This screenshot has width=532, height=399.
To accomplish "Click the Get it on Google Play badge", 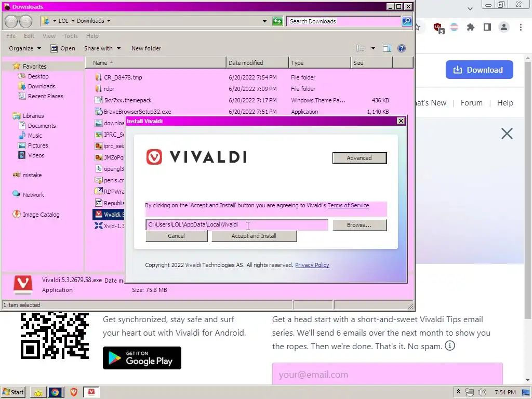I will point(142,358).
